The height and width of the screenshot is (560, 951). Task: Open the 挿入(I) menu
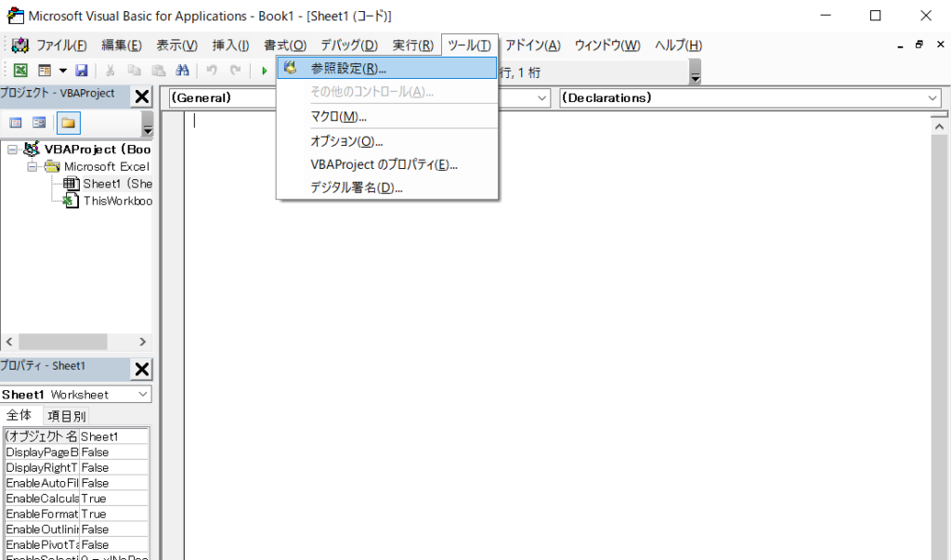(230, 45)
